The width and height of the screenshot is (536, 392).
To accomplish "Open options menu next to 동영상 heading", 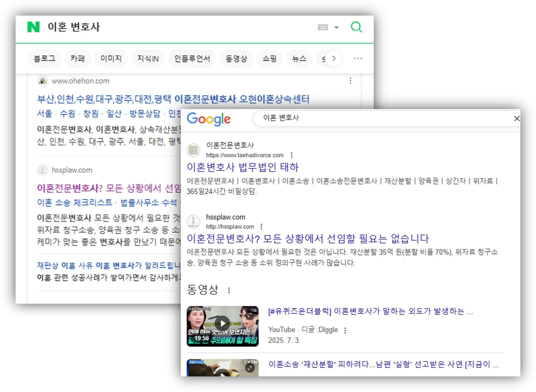I will pyautogui.click(x=229, y=290).
